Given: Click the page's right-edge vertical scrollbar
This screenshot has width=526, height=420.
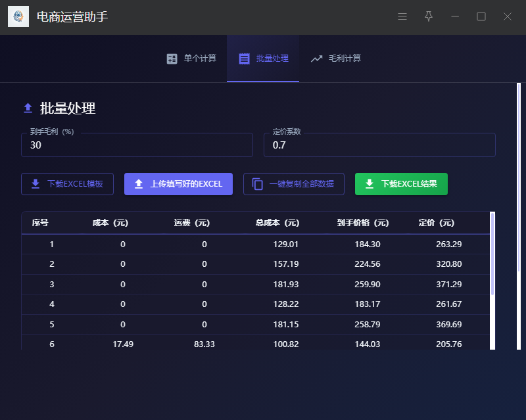Looking at the screenshot, I should [x=518, y=197].
